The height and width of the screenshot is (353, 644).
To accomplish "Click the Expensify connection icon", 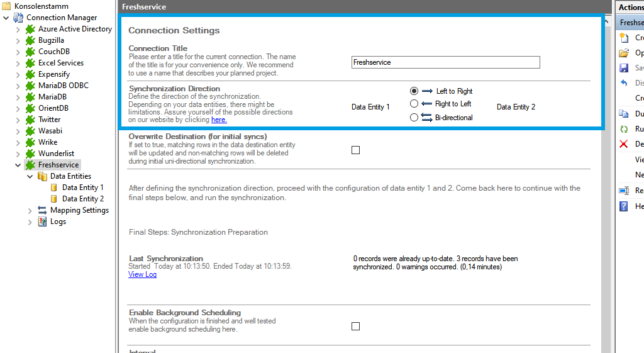I will tap(30, 74).
